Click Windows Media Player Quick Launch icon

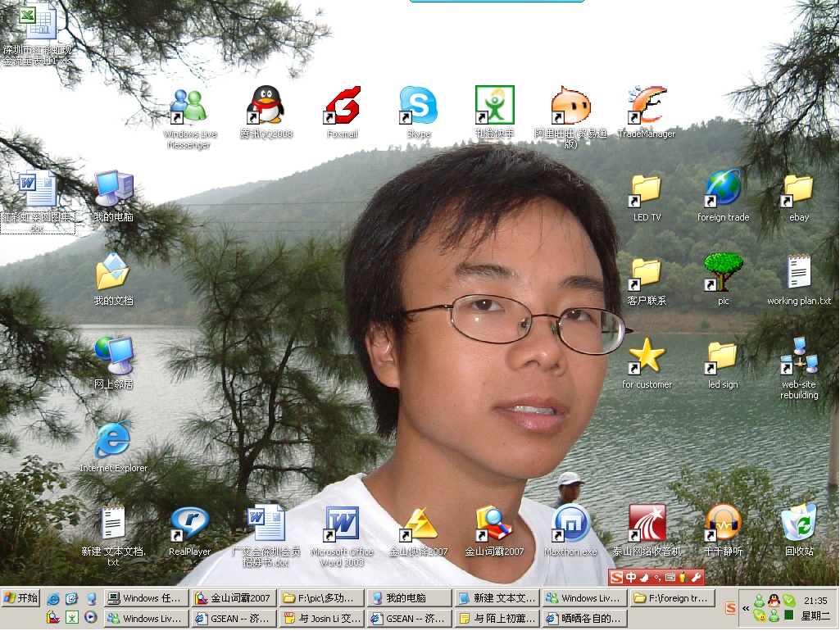point(90,617)
